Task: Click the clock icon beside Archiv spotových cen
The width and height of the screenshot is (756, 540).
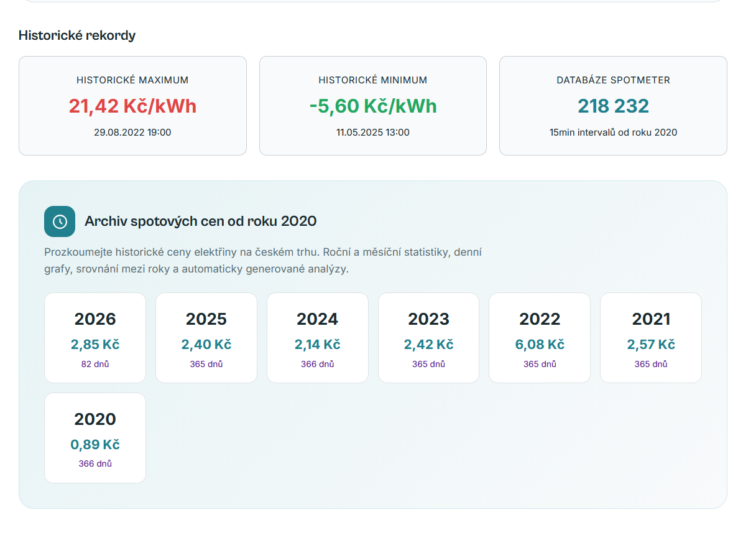Action: pos(59,221)
